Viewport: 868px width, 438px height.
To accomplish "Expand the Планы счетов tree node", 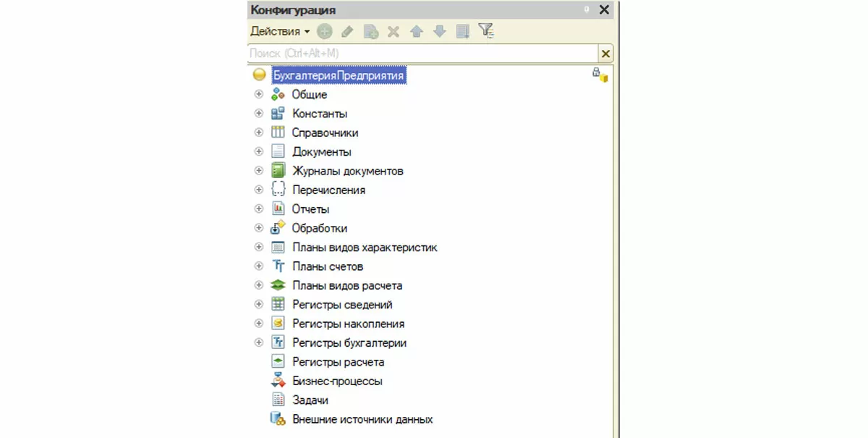I will coord(258,266).
